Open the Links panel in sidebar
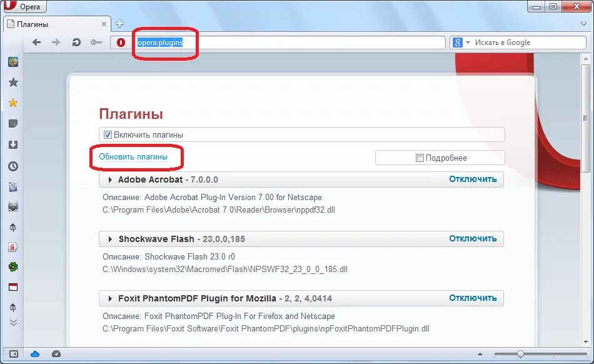Viewport: 594px width, 364px height. click(13, 187)
